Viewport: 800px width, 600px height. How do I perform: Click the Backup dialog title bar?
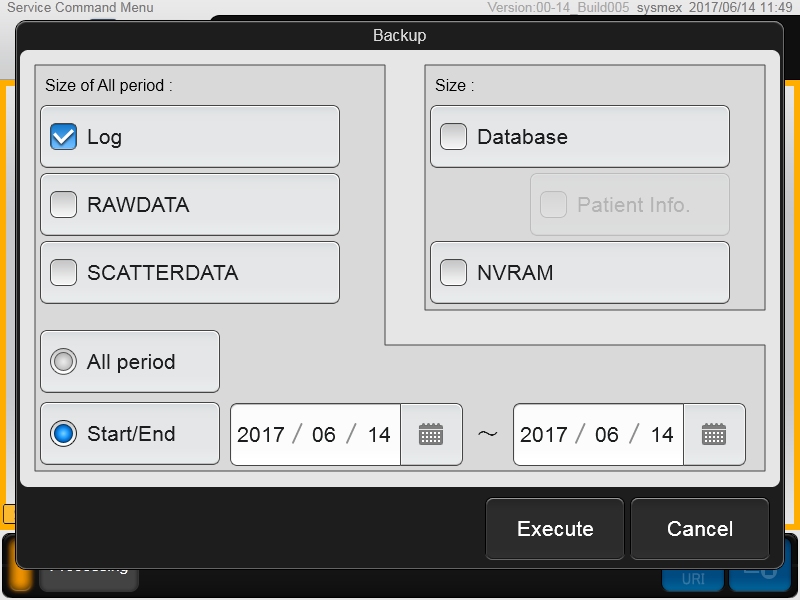point(399,36)
